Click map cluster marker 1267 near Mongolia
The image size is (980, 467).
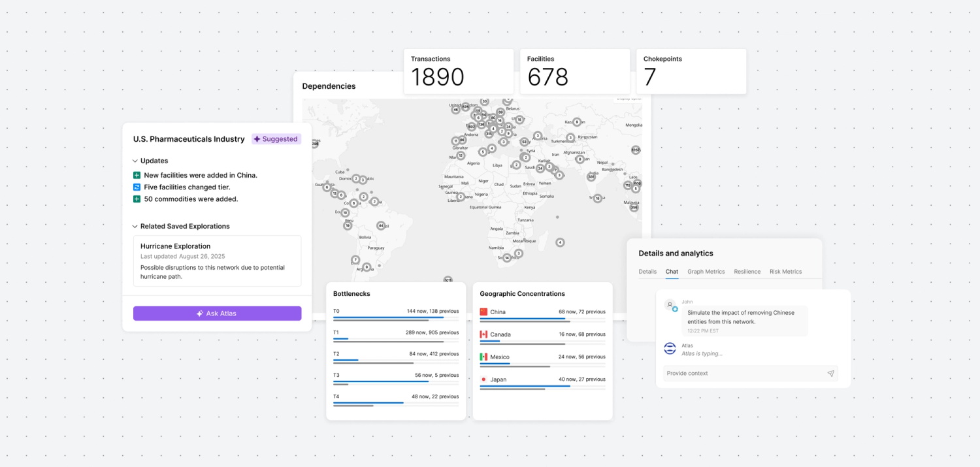point(636,150)
